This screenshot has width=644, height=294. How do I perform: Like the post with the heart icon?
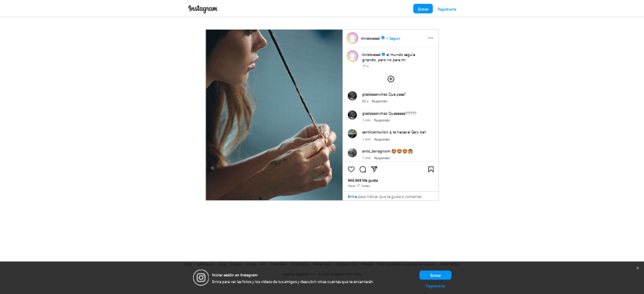tap(351, 169)
